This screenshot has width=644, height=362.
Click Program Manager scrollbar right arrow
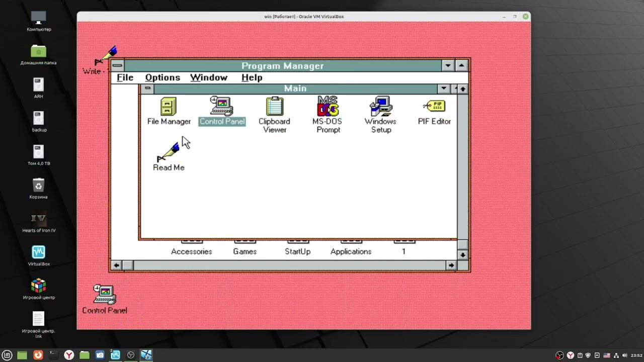(451, 265)
